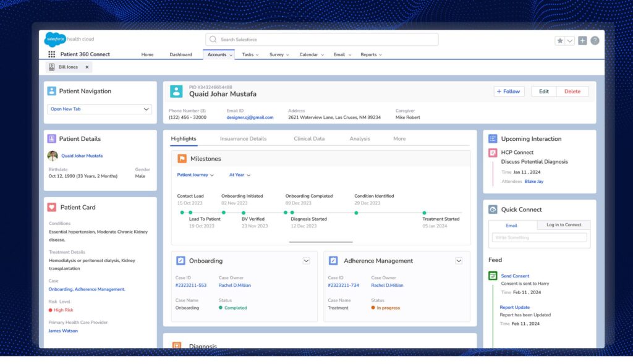Click the Follow button
The height and width of the screenshot is (364, 633).
click(509, 91)
